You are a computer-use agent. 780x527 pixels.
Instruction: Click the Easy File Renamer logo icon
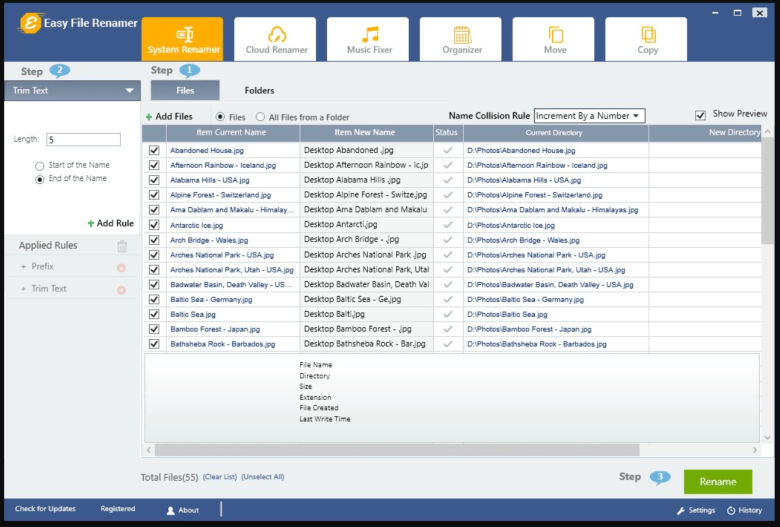29,23
